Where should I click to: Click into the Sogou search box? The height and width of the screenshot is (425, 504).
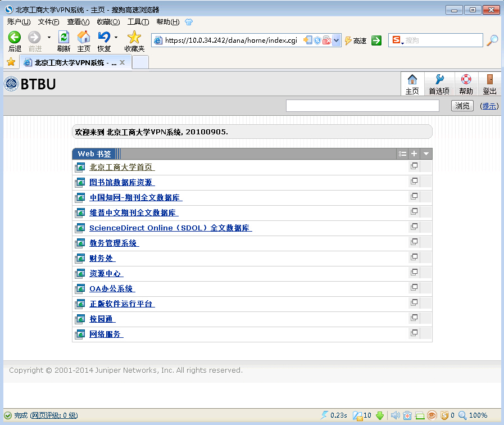tap(443, 40)
